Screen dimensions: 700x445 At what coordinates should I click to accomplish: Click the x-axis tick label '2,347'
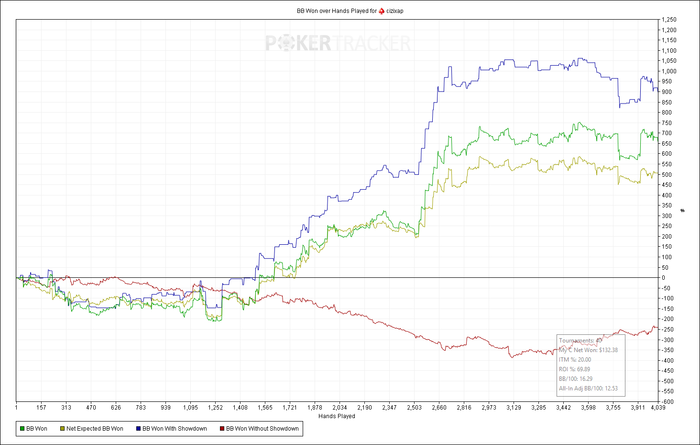(389, 408)
